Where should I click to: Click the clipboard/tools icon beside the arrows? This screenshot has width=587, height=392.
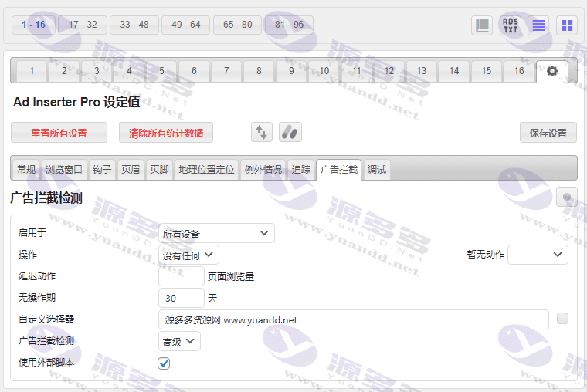(290, 133)
